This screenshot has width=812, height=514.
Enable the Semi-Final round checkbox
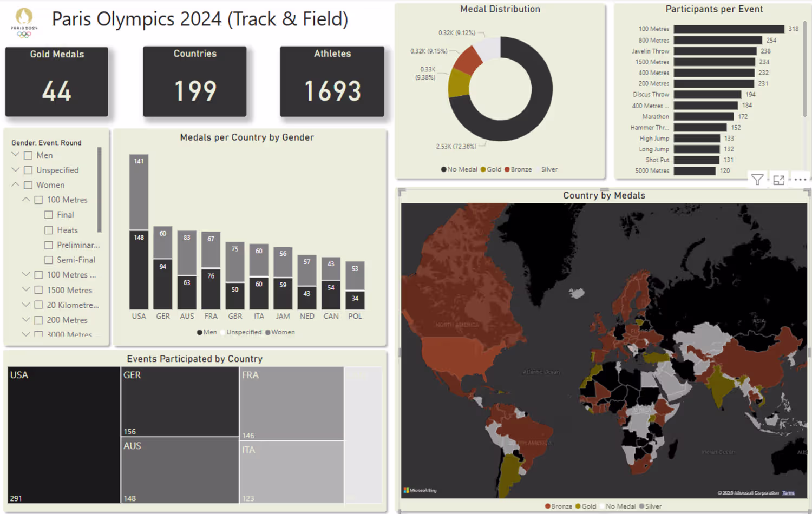(x=49, y=260)
